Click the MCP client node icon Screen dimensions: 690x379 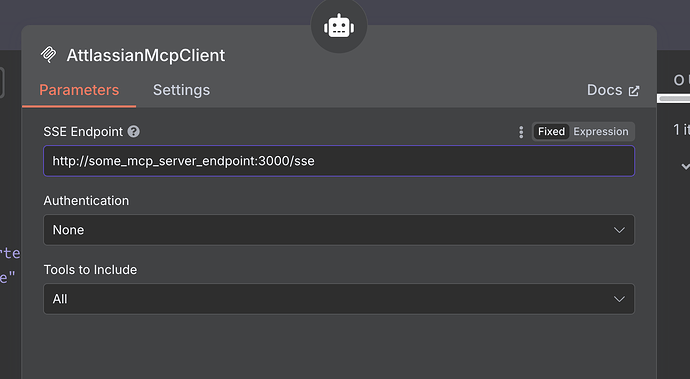[x=48, y=55]
